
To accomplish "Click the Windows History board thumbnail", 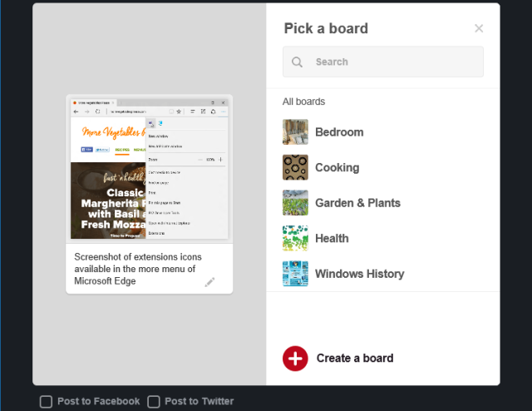I will click(295, 274).
